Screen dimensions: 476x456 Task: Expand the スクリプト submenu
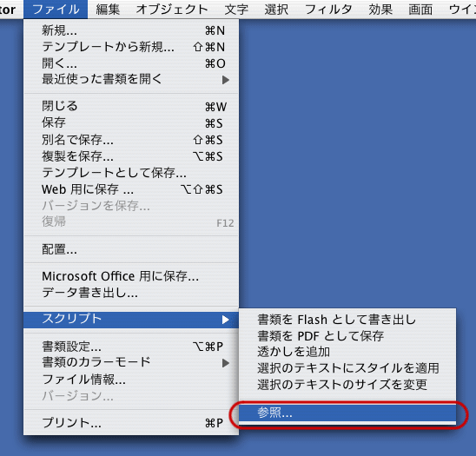(131, 320)
